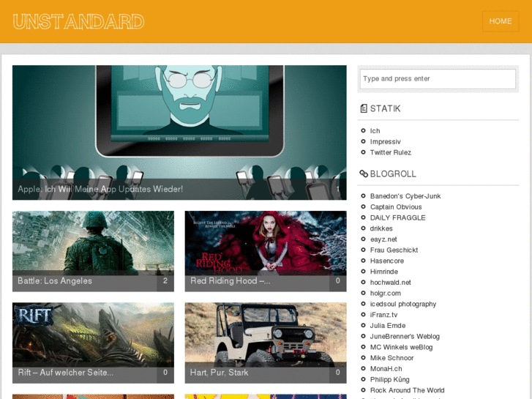Click 'Rift – Auf welcher Seite...' title
Viewport: 532px width, 399px height.
coord(65,373)
